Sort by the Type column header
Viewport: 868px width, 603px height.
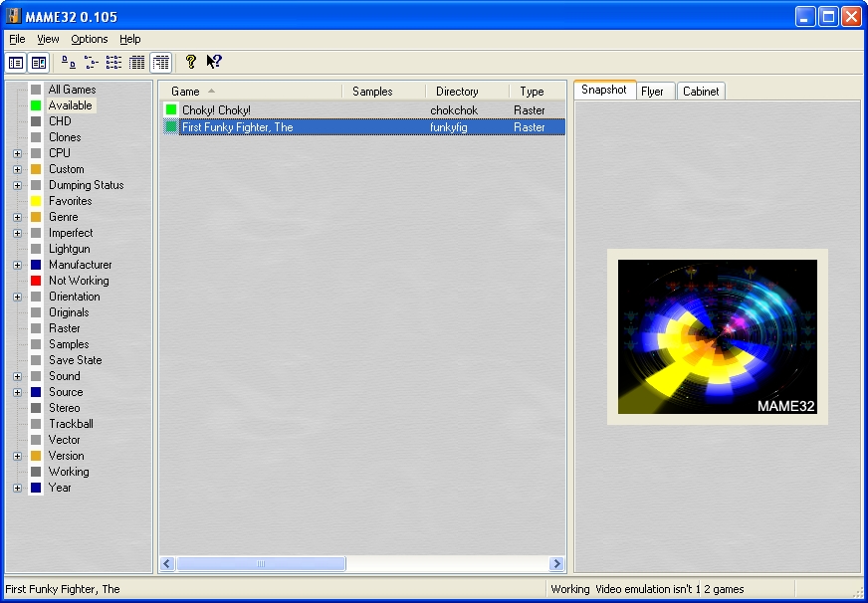click(538, 92)
